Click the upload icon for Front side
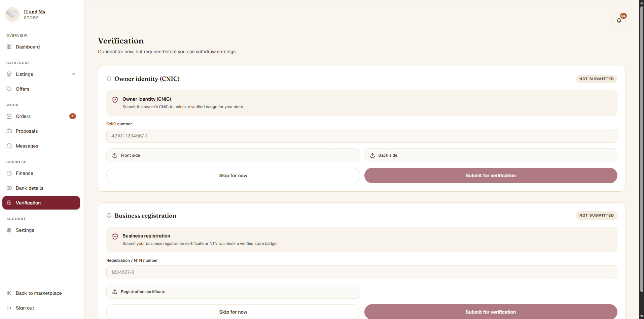Image resolution: width=644 pixels, height=319 pixels. pyautogui.click(x=115, y=155)
